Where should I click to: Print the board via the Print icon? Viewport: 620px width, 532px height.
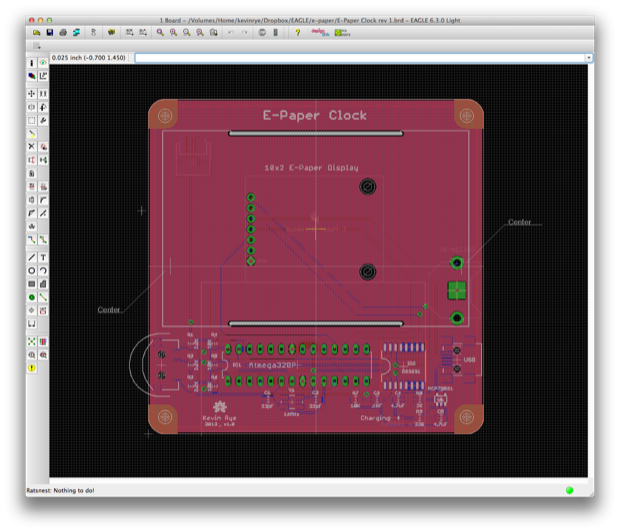(x=63, y=32)
